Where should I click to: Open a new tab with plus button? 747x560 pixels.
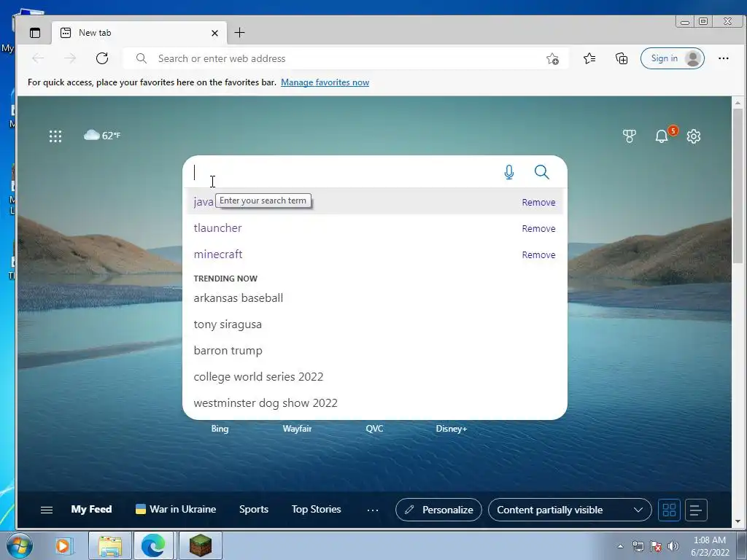tap(239, 32)
